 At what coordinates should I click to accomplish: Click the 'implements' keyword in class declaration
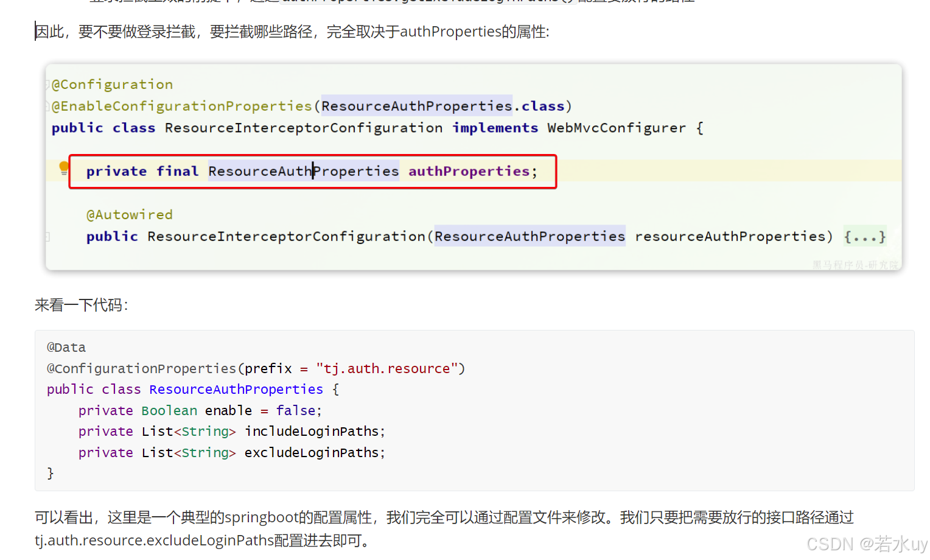[x=495, y=128]
